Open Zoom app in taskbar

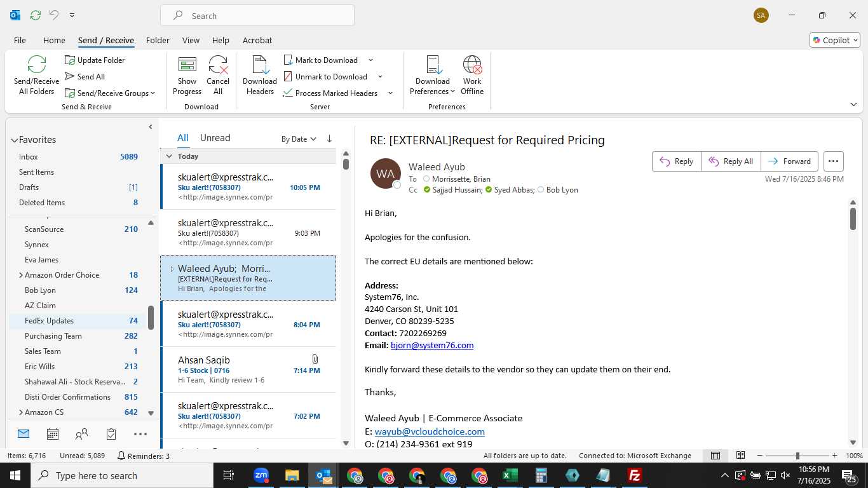point(261,475)
